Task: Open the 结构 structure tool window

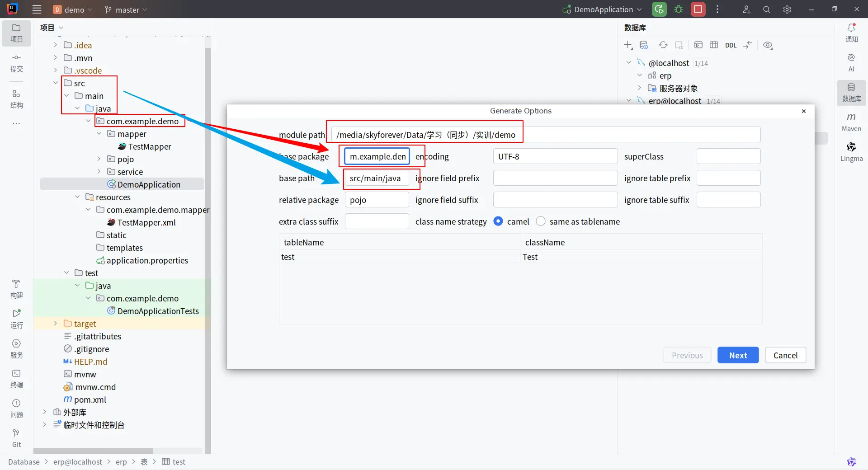Action: (x=16, y=99)
